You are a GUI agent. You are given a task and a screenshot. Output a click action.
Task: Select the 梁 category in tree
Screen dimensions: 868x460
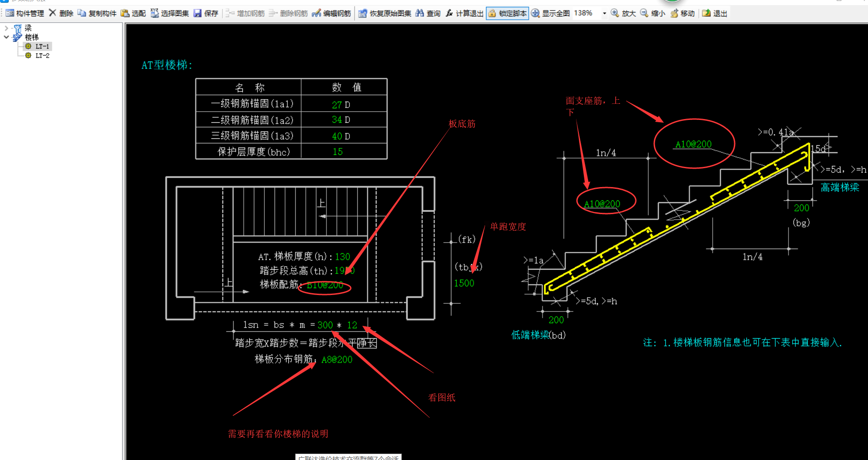click(x=28, y=28)
